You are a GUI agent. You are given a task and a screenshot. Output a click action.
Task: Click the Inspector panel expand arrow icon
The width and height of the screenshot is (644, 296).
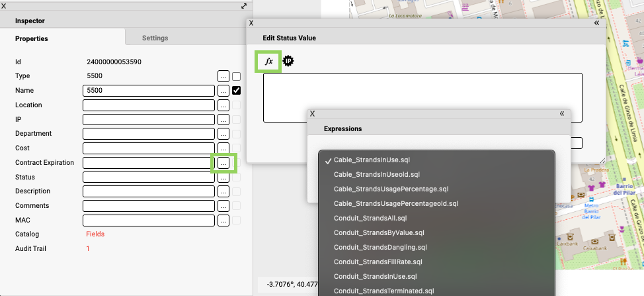tap(244, 6)
